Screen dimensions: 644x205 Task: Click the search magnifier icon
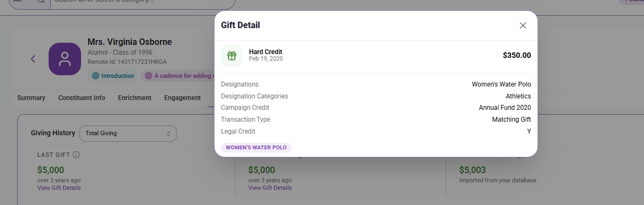pos(41,1)
